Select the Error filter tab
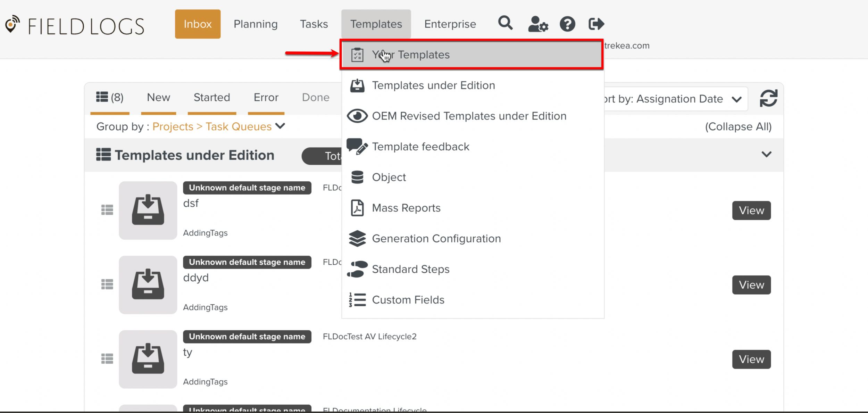868x413 pixels. point(266,98)
